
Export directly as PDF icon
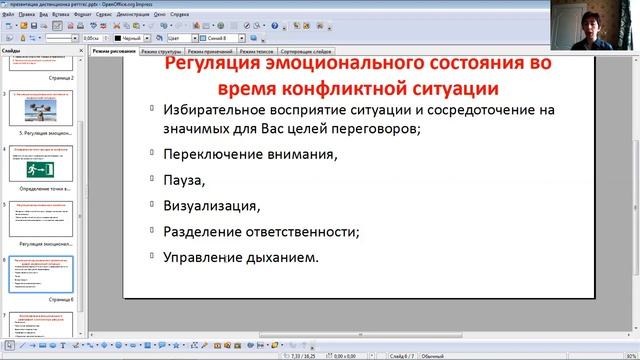coord(71,26)
